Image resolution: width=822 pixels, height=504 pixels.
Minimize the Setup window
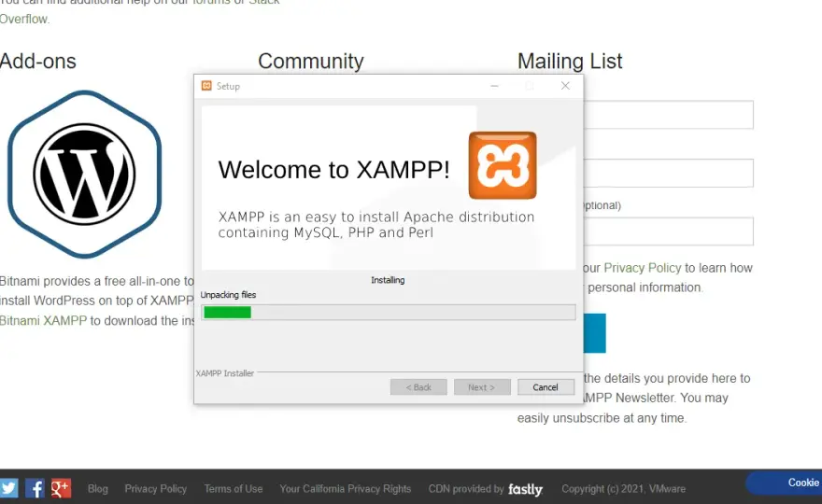494,86
